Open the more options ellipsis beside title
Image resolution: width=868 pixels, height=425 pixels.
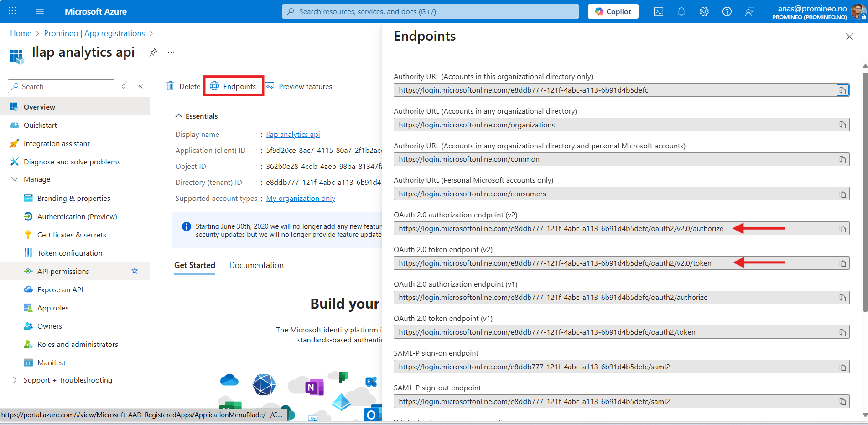(171, 52)
